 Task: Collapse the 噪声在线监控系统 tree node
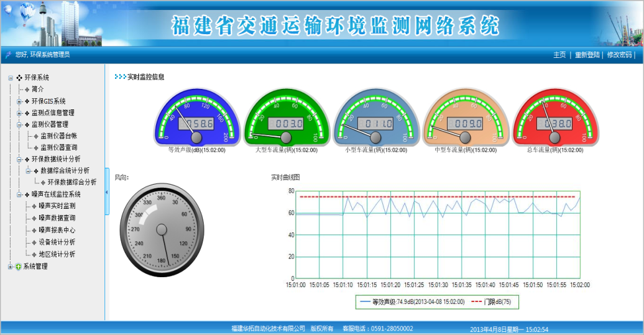coord(19,195)
